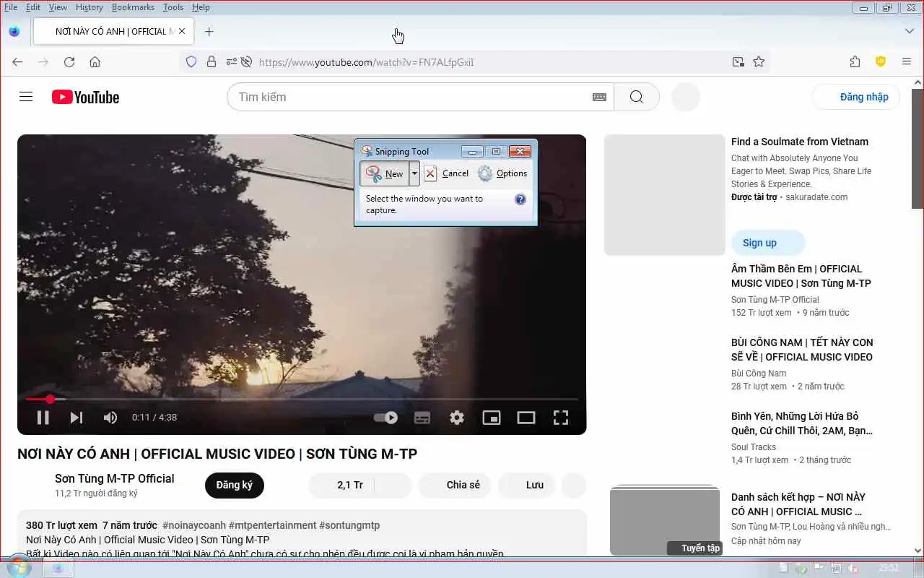The height and width of the screenshot is (578, 924).
Task: Select the NƠI NÀY CÓ ANH browser tab
Action: [x=112, y=32]
